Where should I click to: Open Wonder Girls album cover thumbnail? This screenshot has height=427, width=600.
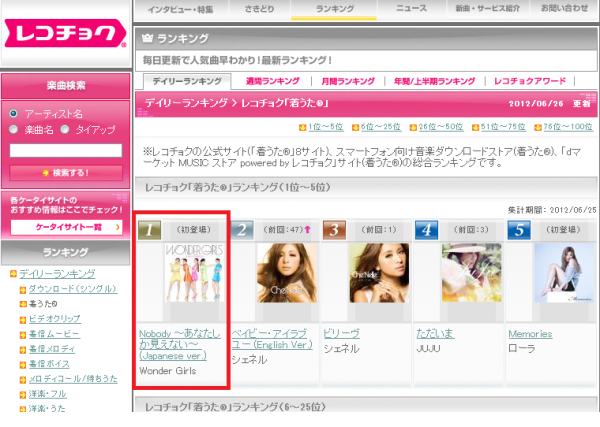(194, 273)
